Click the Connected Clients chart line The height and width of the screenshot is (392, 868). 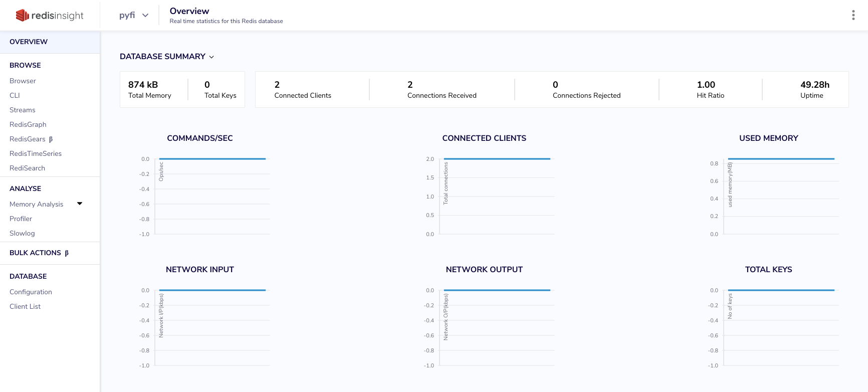tap(497, 159)
